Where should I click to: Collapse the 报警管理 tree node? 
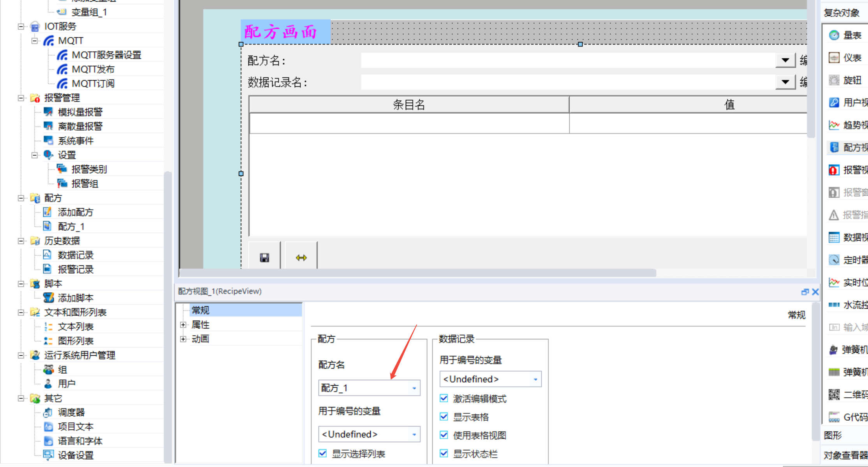coord(21,98)
